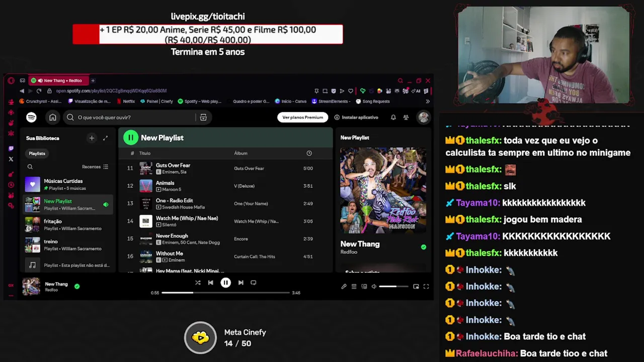Open Spotify notifications bell
The width and height of the screenshot is (644, 362).
pos(393,117)
